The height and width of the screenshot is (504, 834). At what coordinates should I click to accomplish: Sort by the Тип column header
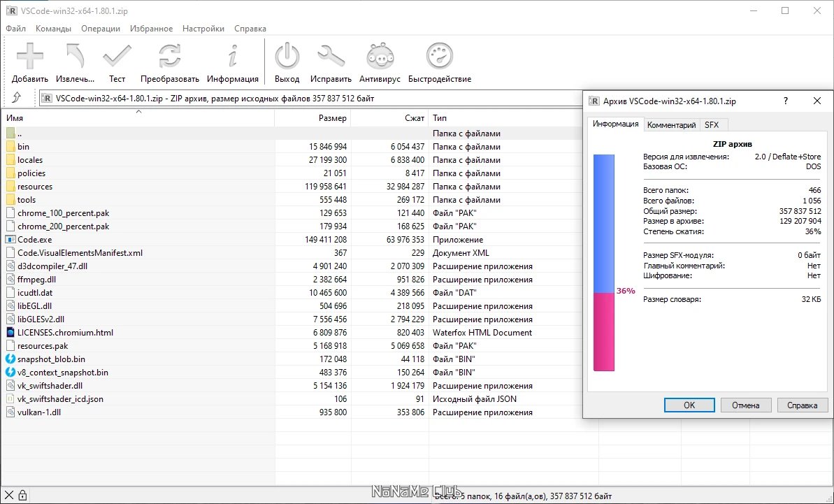pyautogui.click(x=505, y=118)
